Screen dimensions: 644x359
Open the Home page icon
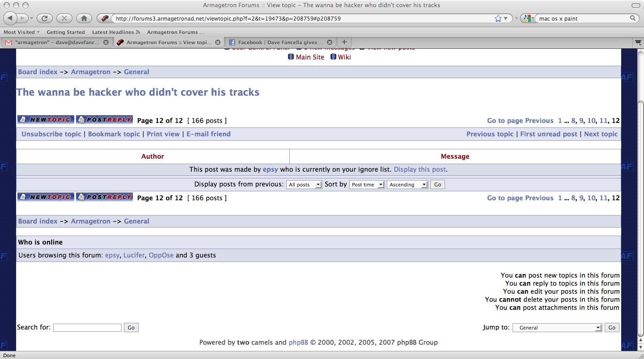[x=84, y=18]
